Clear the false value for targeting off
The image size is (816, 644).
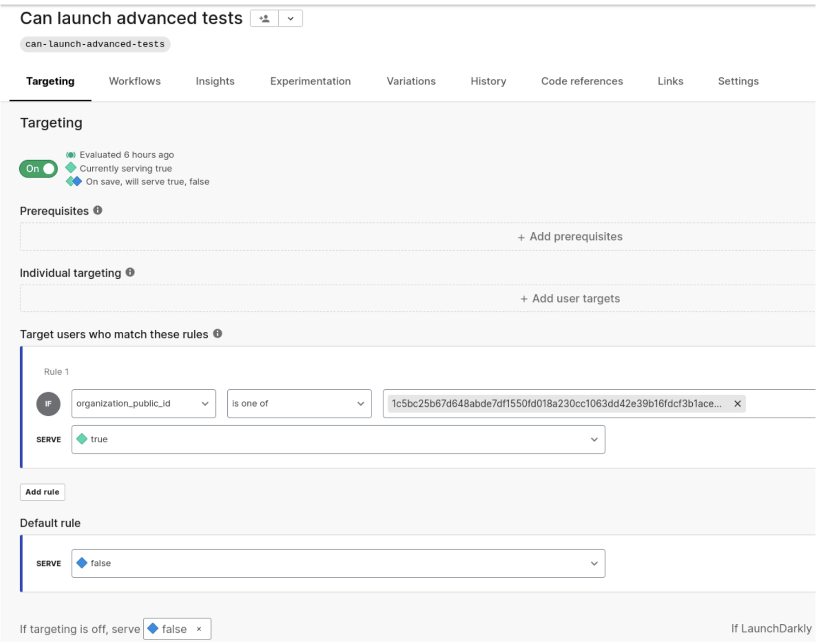click(199, 629)
